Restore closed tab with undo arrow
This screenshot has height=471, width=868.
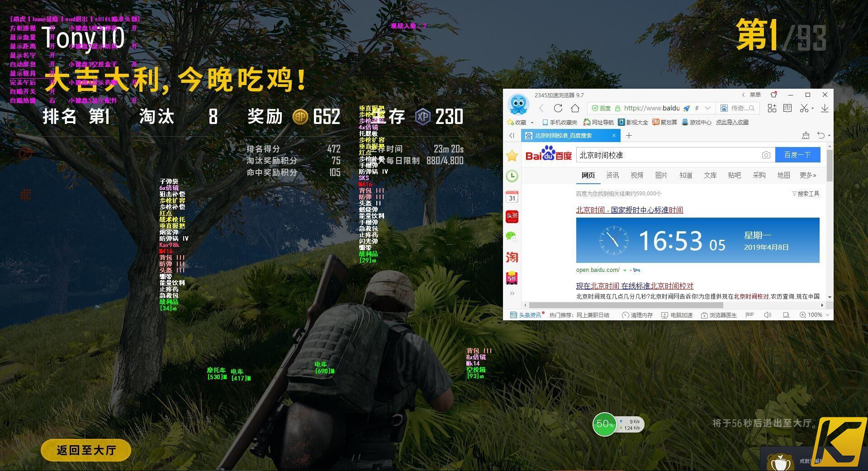[x=821, y=135]
